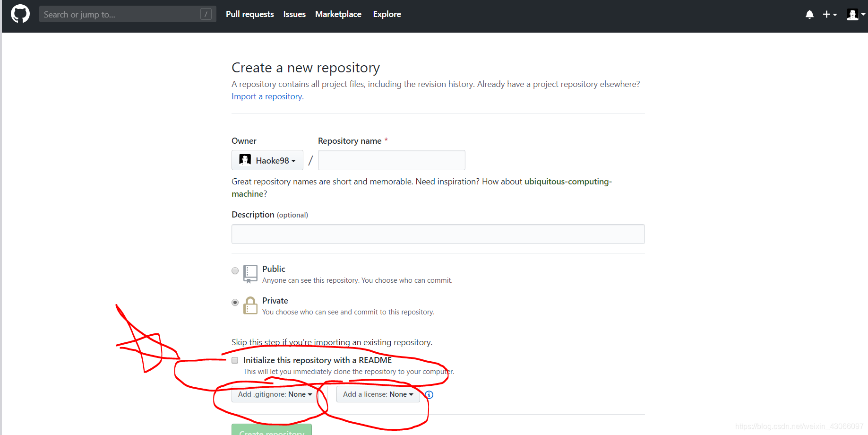
Task: Select the Private visibility radio button
Action: pyautogui.click(x=235, y=302)
